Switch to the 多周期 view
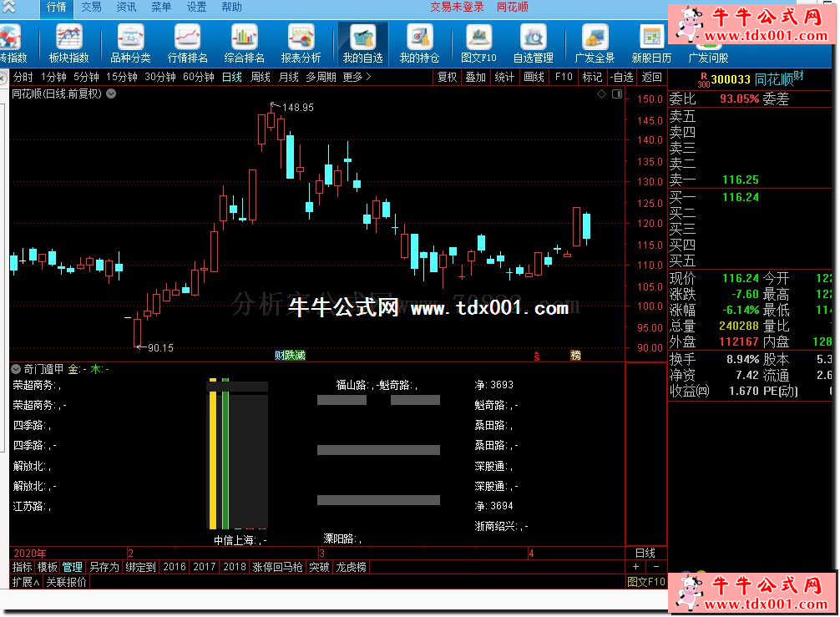This screenshot has height=617, width=840. point(321,77)
